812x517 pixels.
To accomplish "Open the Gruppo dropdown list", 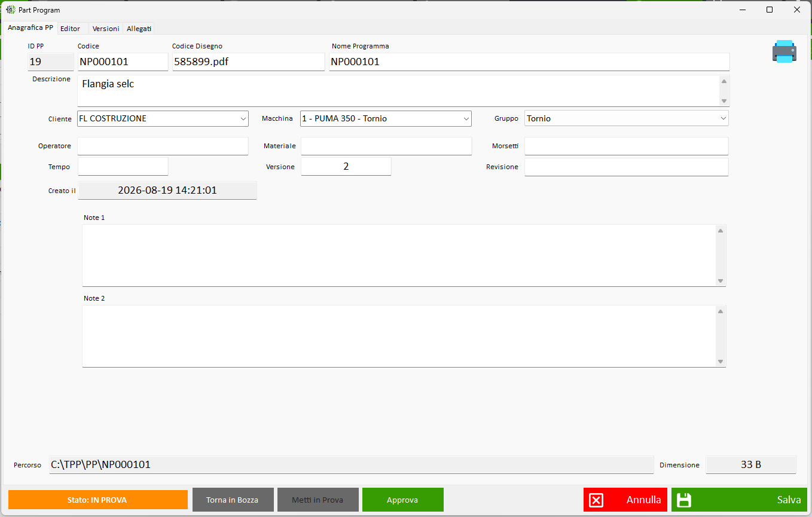I will pyautogui.click(x=724, y=118).
